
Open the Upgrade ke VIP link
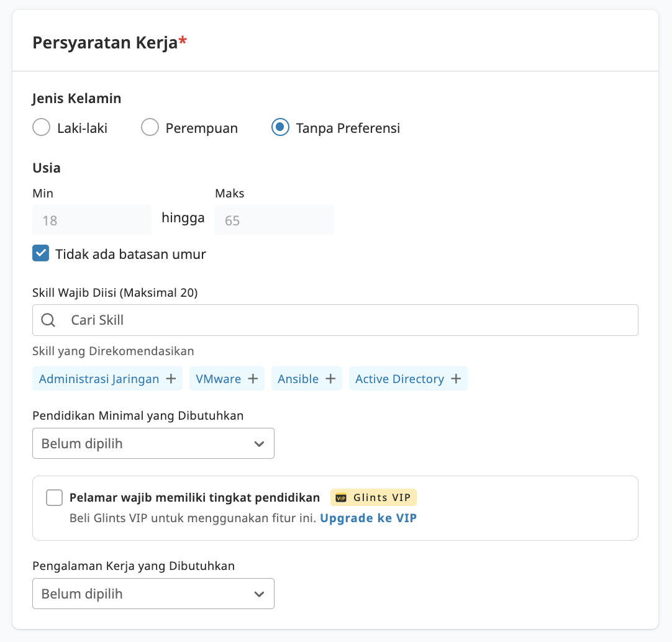pos(368,517)
